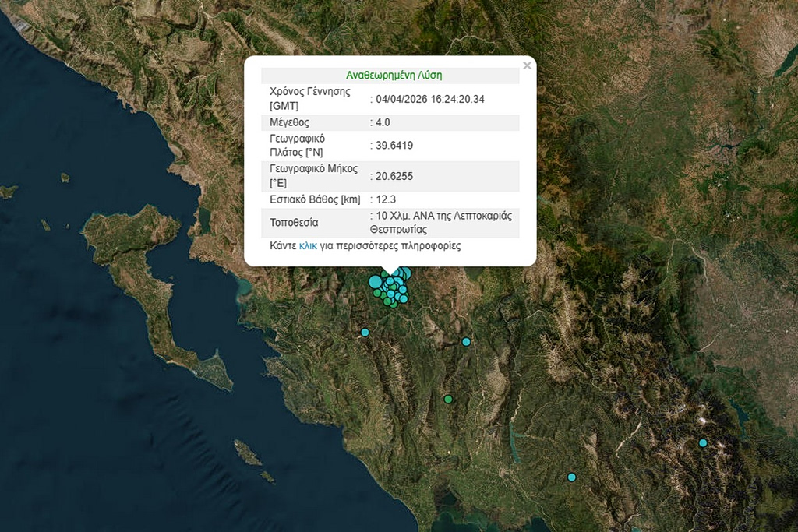The width and height of the screenshot is (798, 532).
Task: Click the magnitude value 4.0
Action: (x=383, y=122)
